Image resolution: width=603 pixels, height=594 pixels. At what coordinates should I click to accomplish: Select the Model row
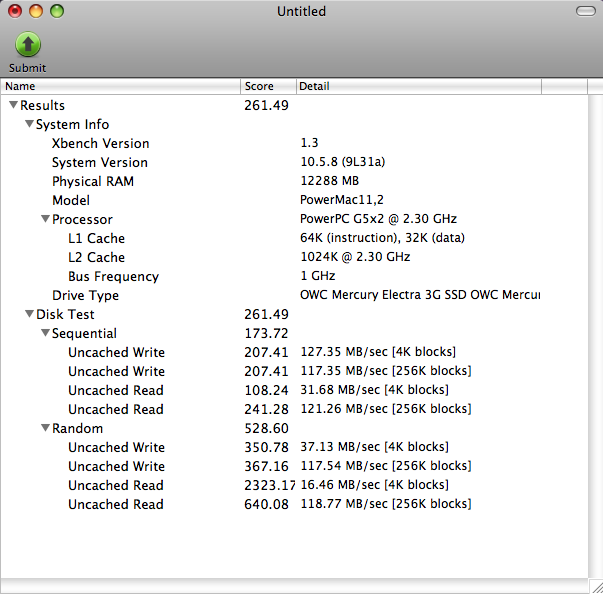coord(294,200)
